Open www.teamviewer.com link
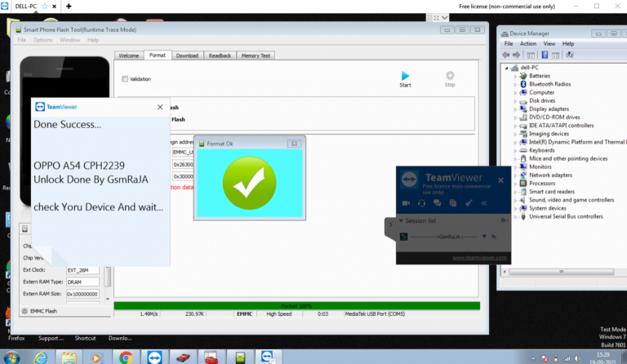Viewport: 627px width, 364px height. [x=479, y=257]
